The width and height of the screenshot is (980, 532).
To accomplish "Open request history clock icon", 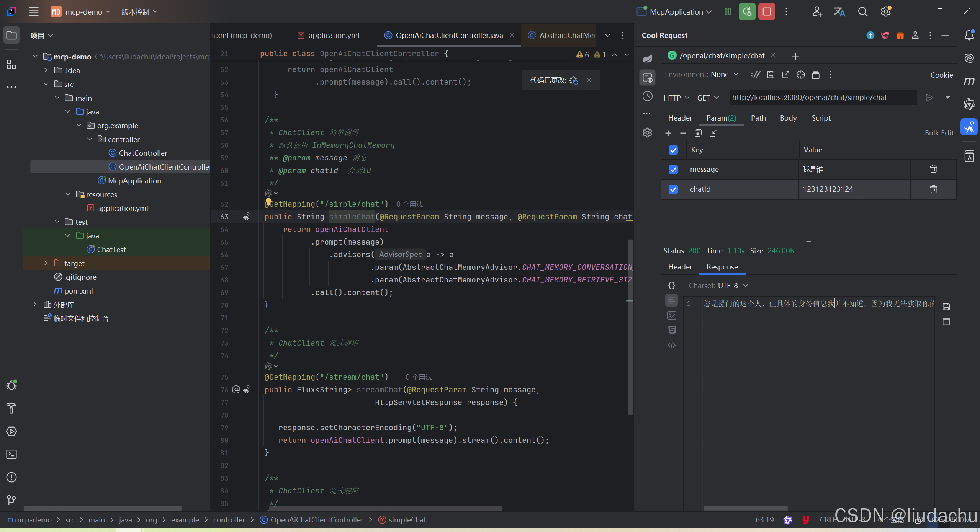I will point(647,96).
